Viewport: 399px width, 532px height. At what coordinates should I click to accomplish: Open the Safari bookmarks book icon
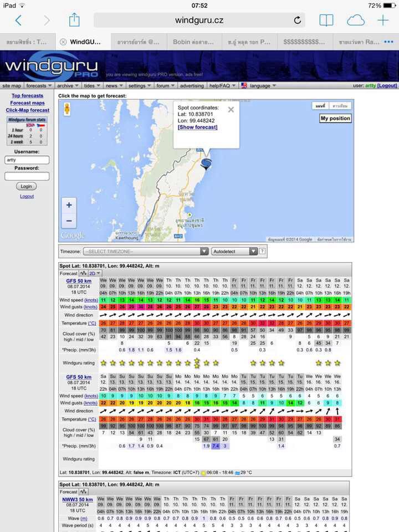pos(326,21)
